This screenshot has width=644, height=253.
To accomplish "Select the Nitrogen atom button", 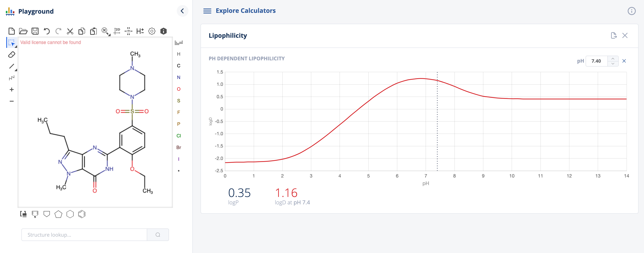I will [179, 77].
